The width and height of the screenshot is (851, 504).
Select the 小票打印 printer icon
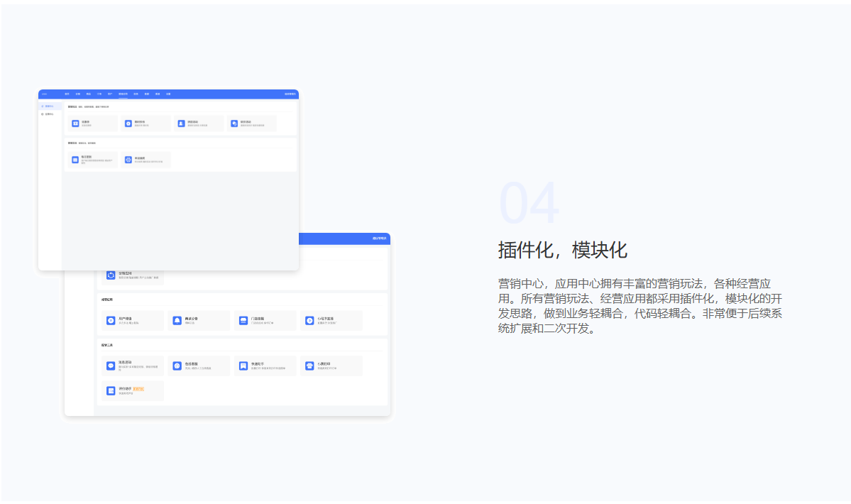[309, 366]
